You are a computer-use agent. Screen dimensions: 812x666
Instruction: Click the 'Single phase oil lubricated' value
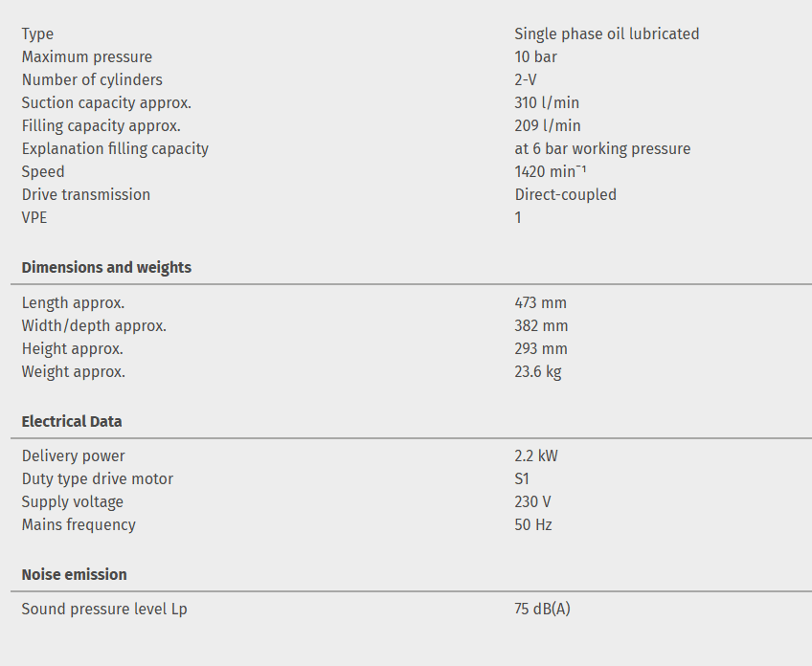point(606,34)
